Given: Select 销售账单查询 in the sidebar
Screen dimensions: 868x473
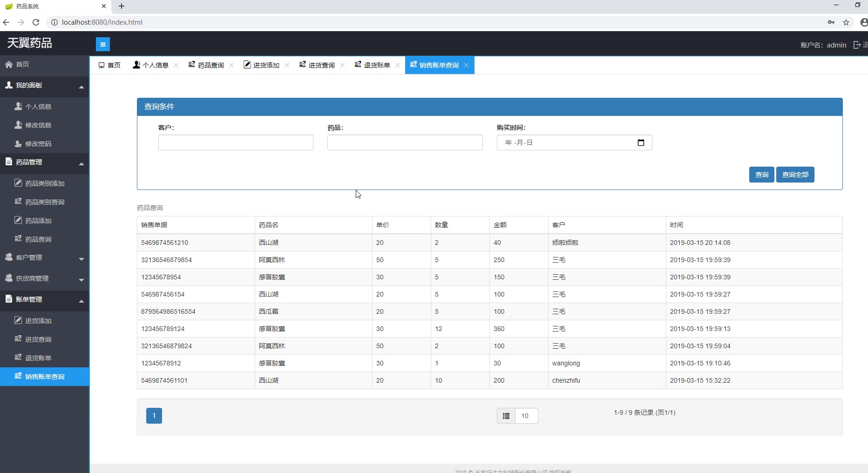Looking at the screenshot, I should (x=44, y=377).
